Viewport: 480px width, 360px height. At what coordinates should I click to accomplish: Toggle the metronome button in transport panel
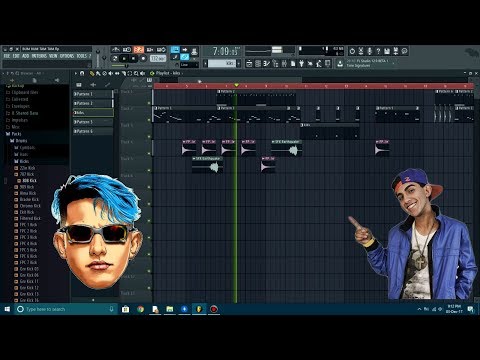[116, 50]
